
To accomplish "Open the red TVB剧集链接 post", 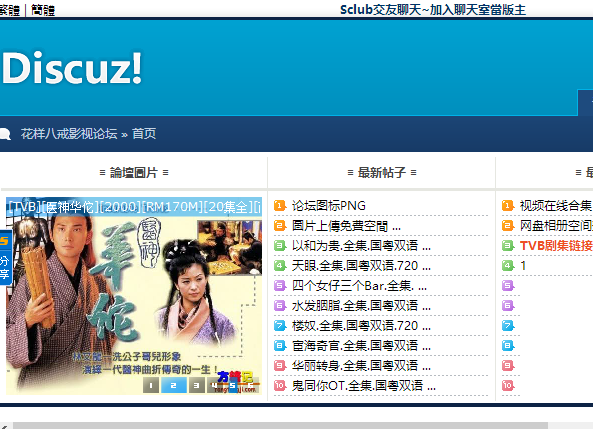I will pyautogui.click(x=556, y=246).
